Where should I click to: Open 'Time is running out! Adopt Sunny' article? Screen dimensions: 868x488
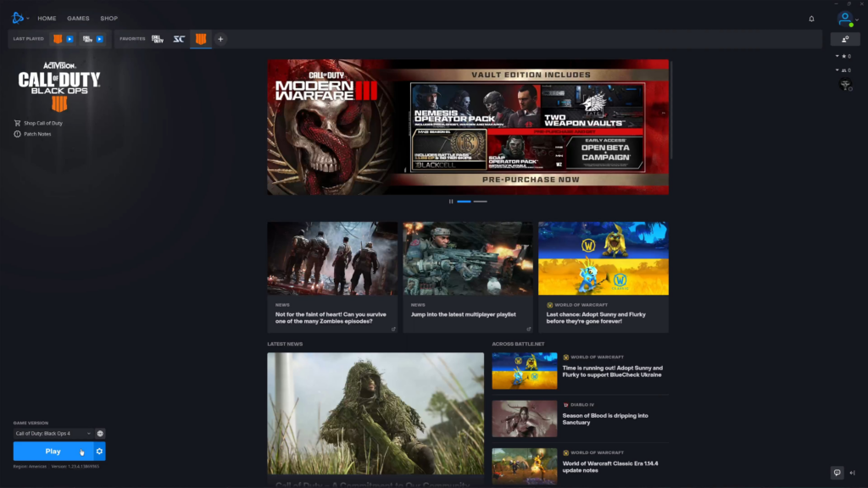pos(612,371)
